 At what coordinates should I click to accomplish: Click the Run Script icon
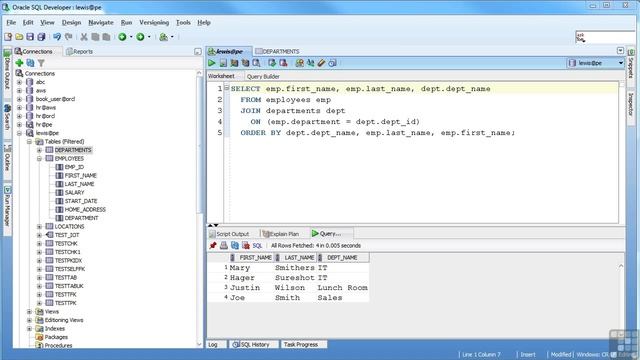click(223, 63)
